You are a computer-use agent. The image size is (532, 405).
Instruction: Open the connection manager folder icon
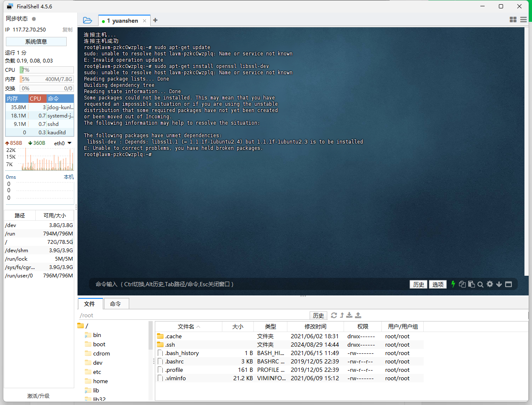[x=87, y=20]
